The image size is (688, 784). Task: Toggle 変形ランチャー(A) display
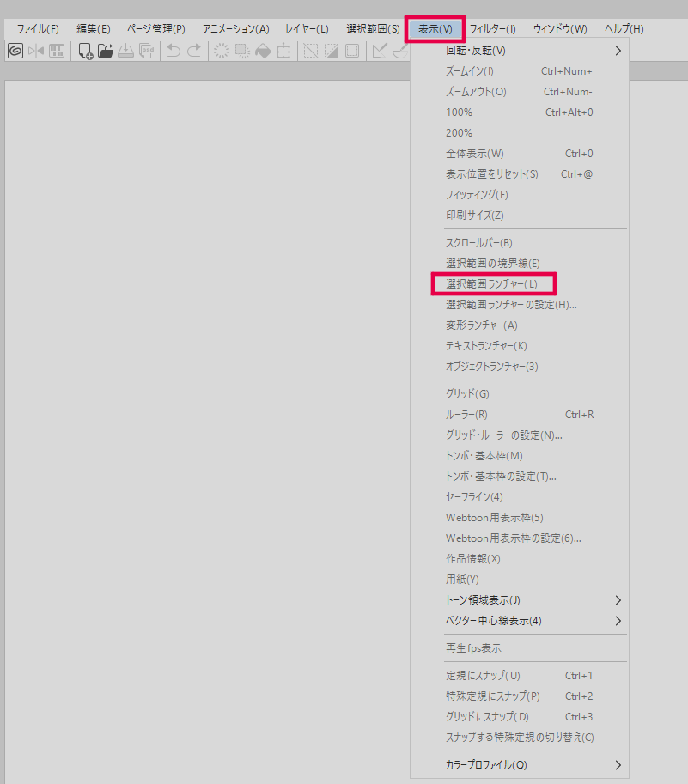coord(520,325)
